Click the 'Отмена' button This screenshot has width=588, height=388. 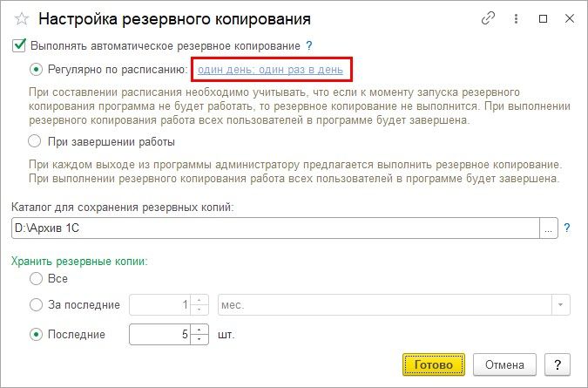[x=504, y=364]
